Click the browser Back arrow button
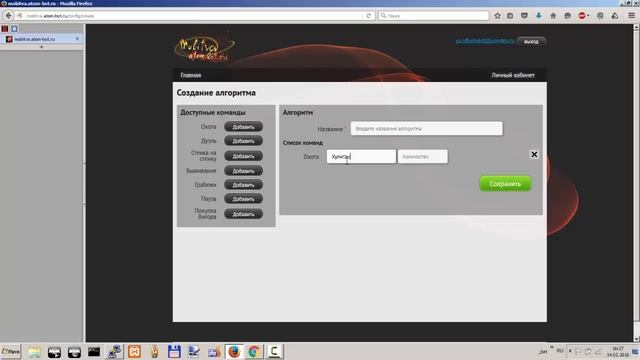This screenshot has height=360, width=640. 8,16
